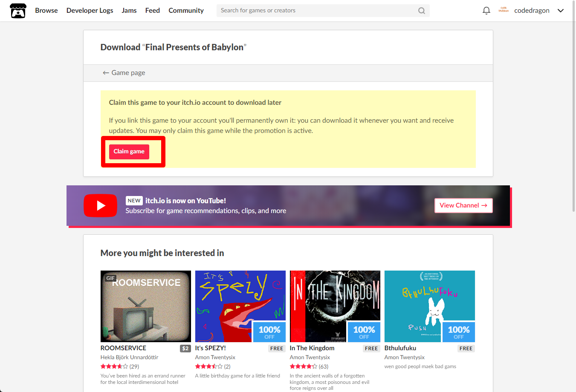Click the $2 price tag on ROOMSERVICE
Screen dimensions: 576x392
click(x=185, y=349)
